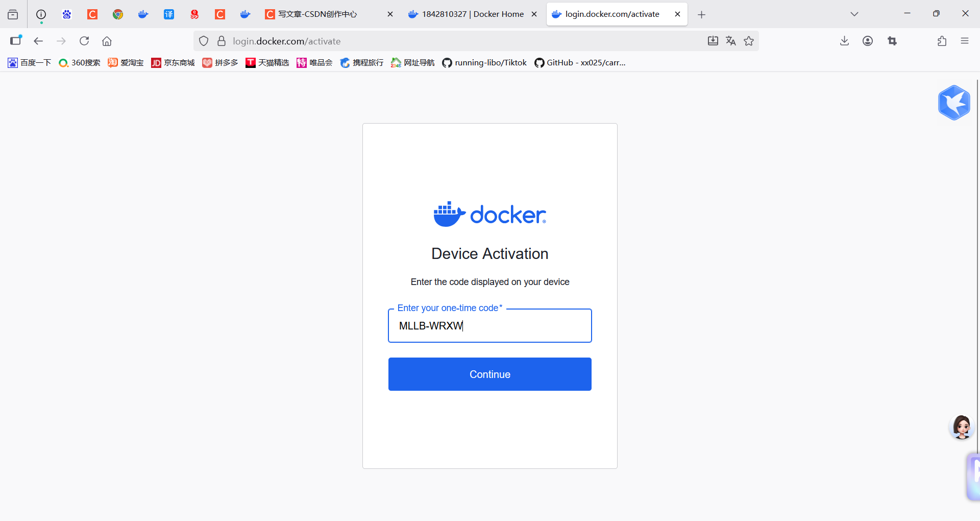980x521 pixels.
Task: Open 360搜索 bookmark
Action: click(80, 62)
